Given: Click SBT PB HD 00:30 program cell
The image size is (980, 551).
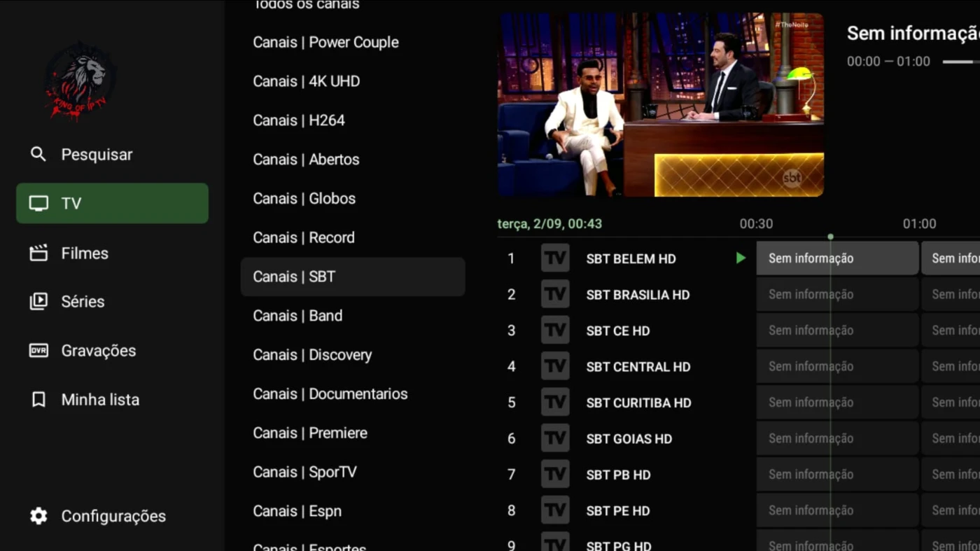Looking at the screenshot, I should point(837,475).
